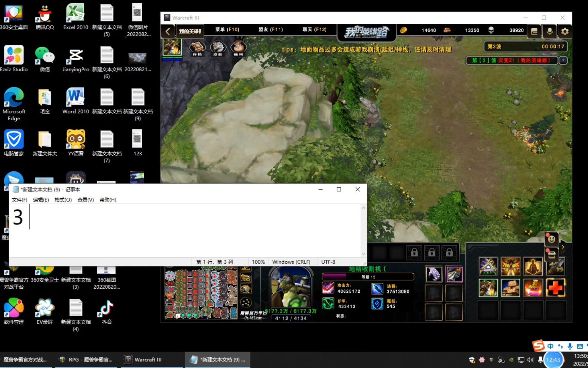Click the purple-bordered cannon item in inventory
Screen dimensions: 588x368
454,274
